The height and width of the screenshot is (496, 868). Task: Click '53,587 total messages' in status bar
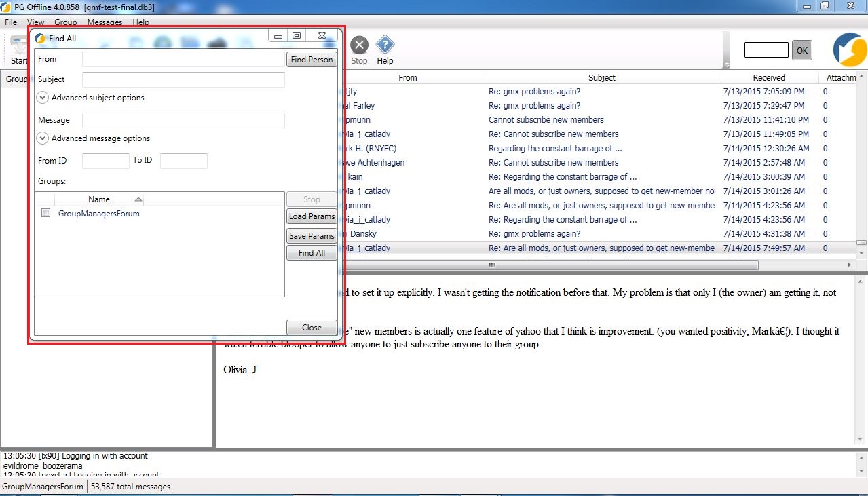[x=130, y=487]
